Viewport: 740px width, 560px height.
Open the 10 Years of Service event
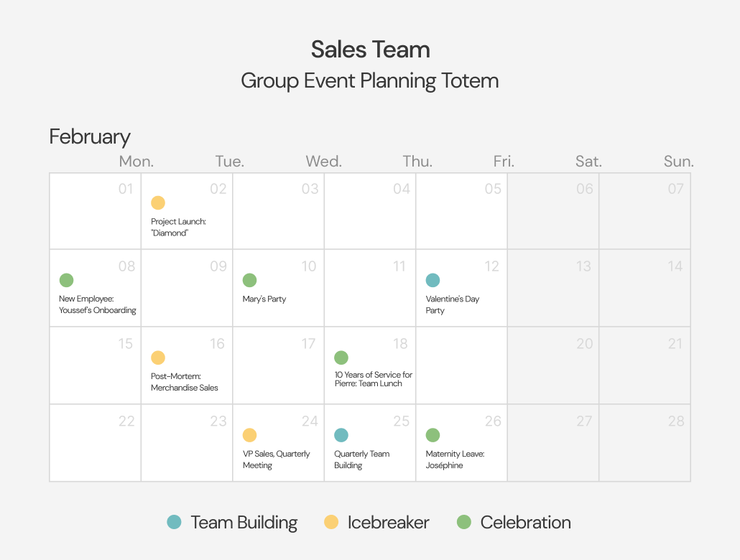373,379
